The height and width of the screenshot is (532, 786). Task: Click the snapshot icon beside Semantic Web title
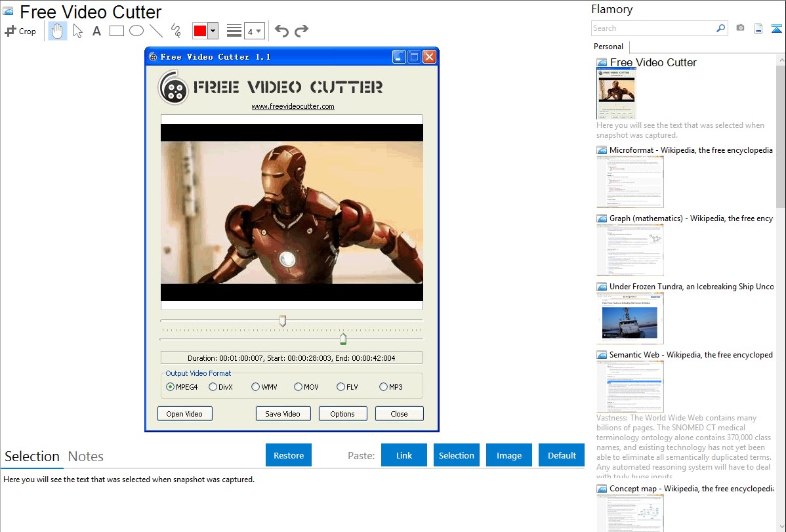tap(602, 355)
